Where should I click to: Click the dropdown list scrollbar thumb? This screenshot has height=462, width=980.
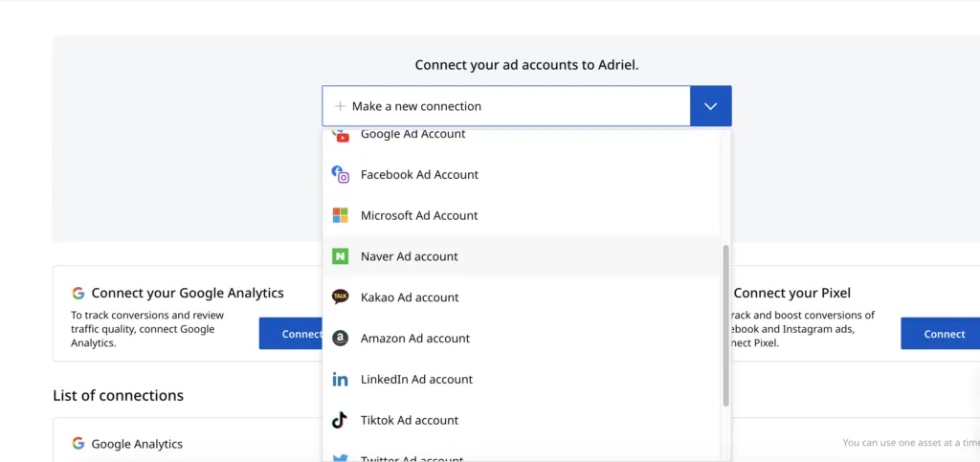pyautogui.click(x=725, y=325)
